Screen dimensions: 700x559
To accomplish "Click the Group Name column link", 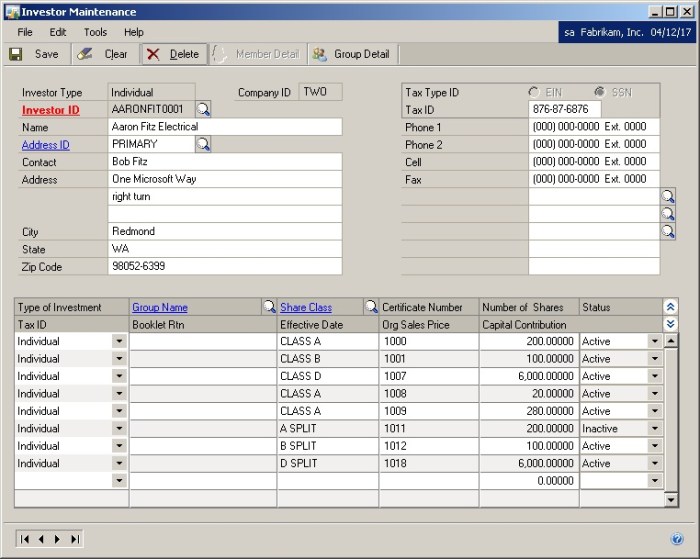I will tap(160, 307).
